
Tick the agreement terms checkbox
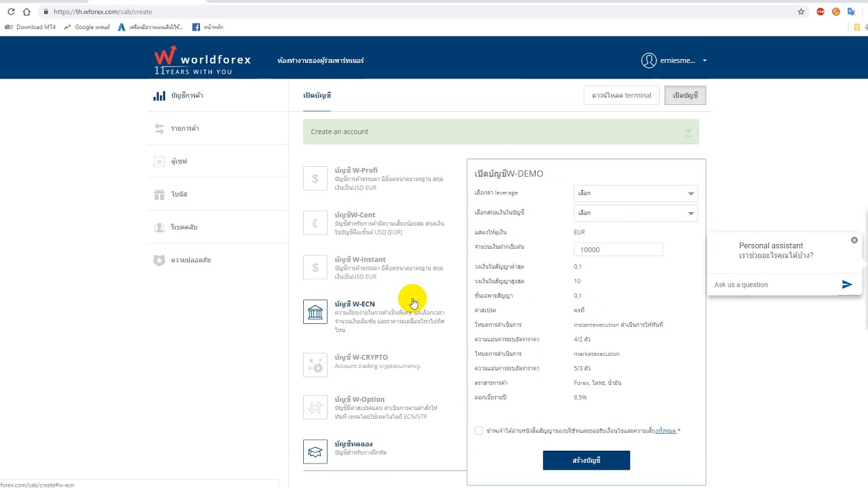[479, 430]
